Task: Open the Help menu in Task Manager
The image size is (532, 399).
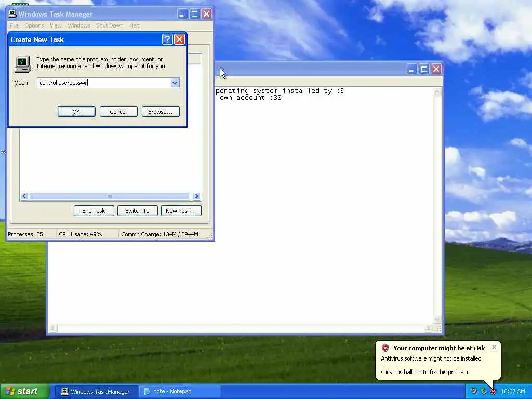Action: [x=135, y=25]
